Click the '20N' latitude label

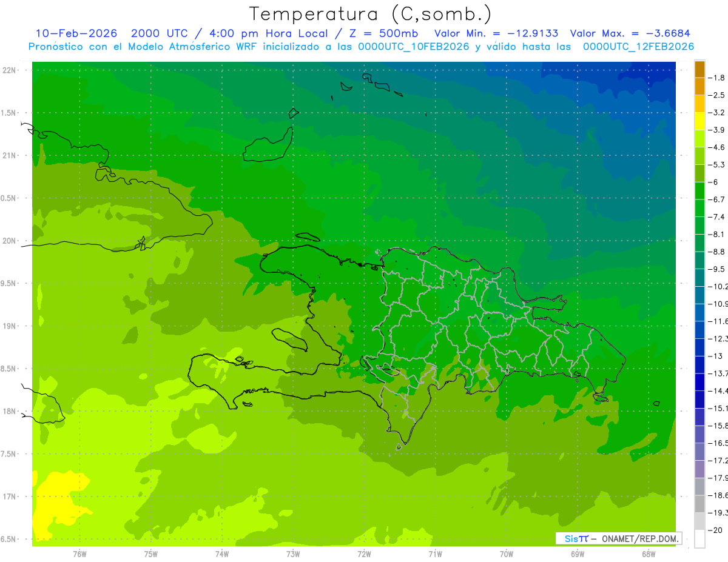coord(10,241)
